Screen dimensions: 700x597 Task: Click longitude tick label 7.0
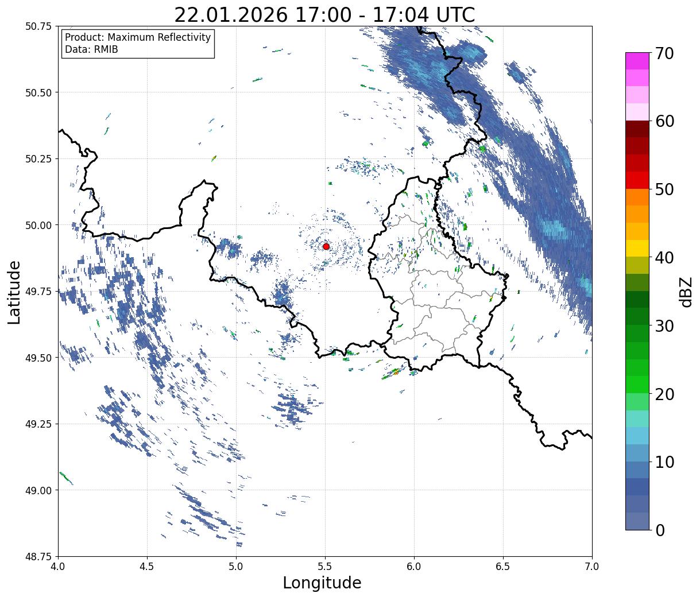[592, 567]
